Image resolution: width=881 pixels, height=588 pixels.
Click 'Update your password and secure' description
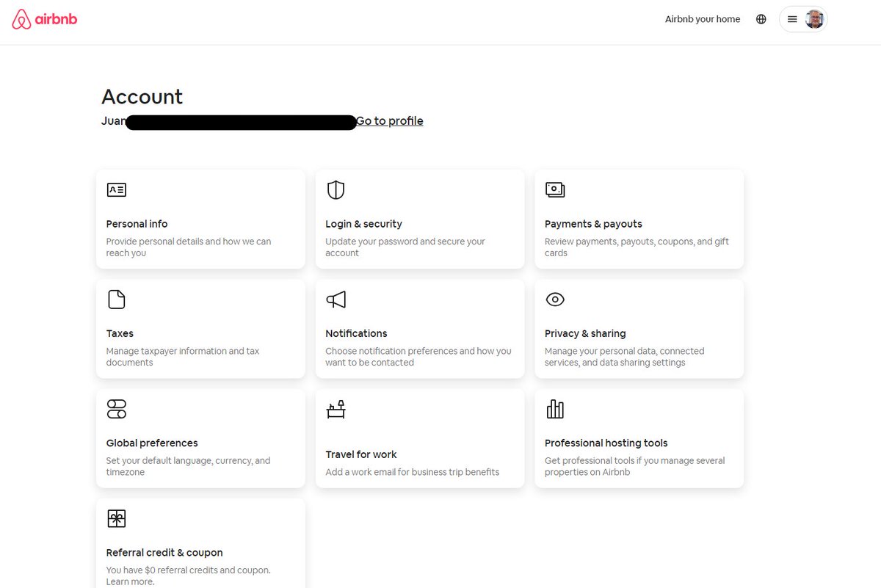[x=405, y=247]
